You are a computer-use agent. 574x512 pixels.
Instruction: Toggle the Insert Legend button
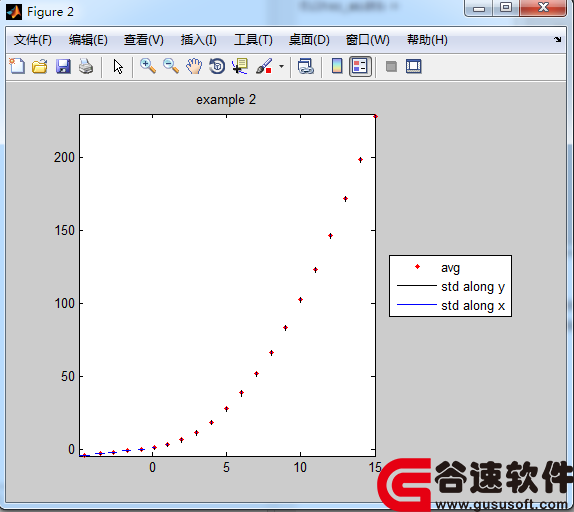tap(360, 67)
